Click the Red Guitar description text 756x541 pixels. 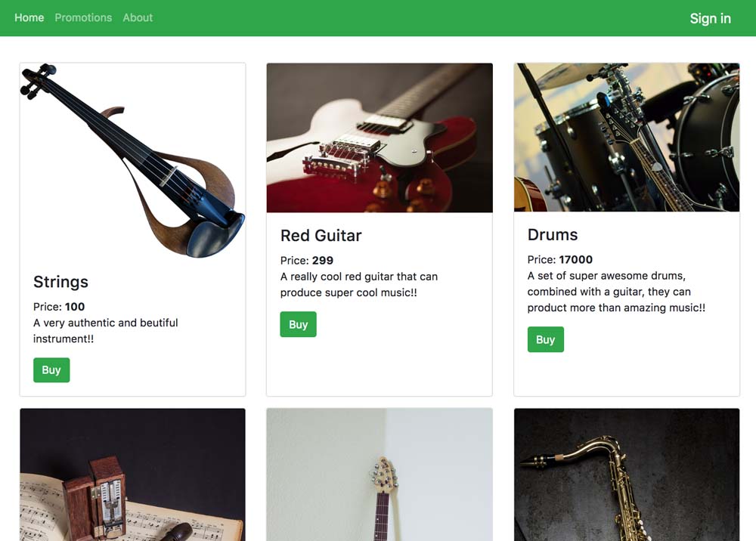coord(359,285)
